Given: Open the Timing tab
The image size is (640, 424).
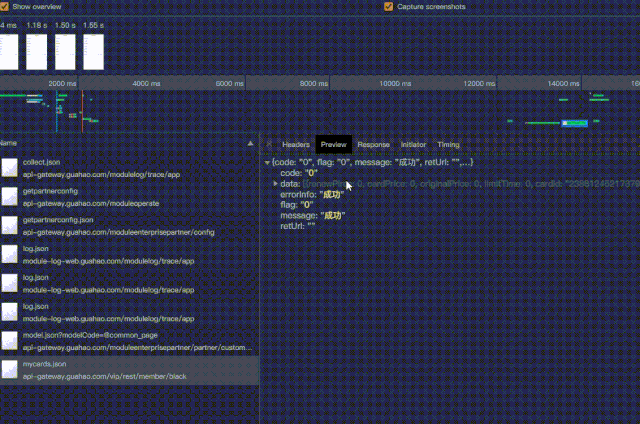Looking at the screenshot, I should point(448,144).
